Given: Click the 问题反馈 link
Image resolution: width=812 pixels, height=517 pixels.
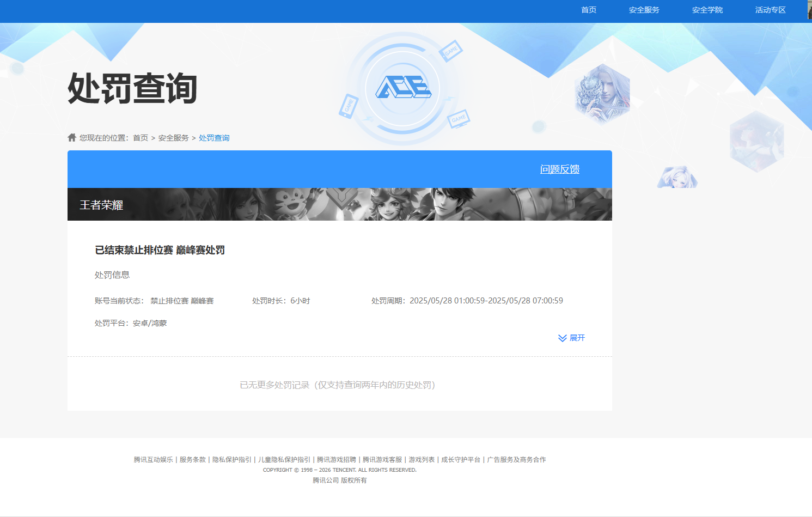Looking at the screenshot, I should pos(559,169).
